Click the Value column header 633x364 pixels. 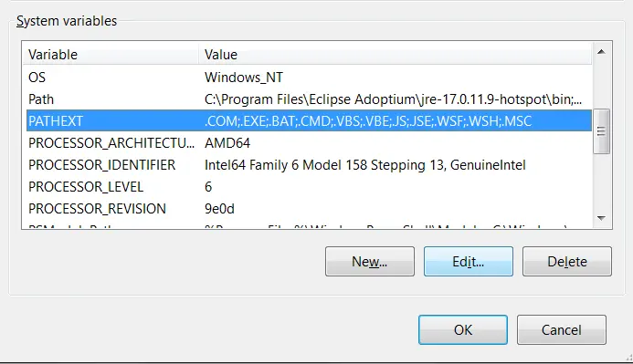pos(395,55)
